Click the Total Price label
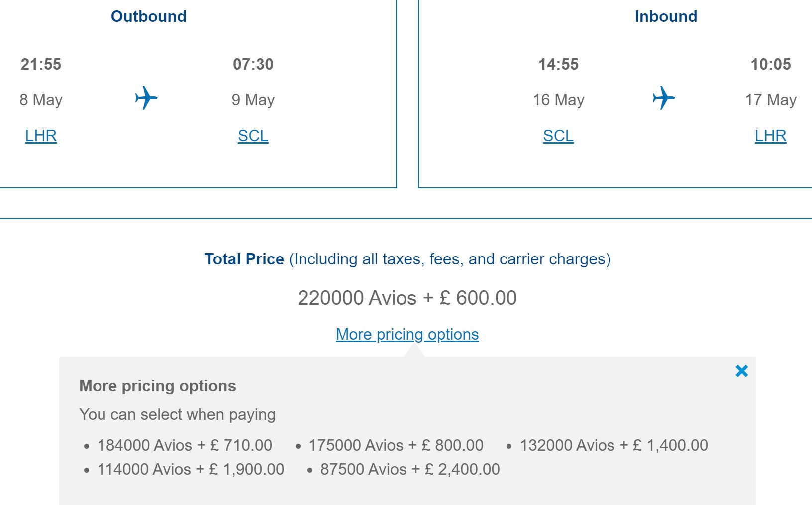Image resolution: width=812 pixels, height=514 pixels. point(244,259)
